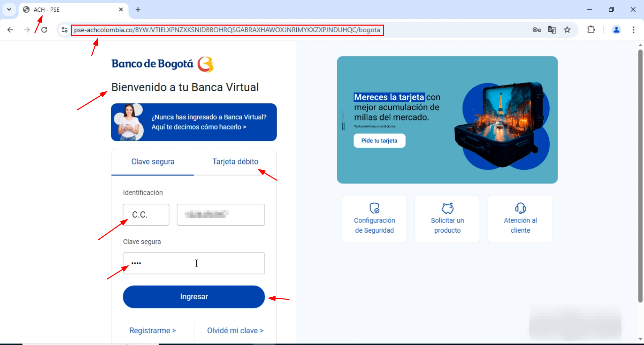Go forward to next page
This screenshot has height=345, width=644.
[27, 30]
